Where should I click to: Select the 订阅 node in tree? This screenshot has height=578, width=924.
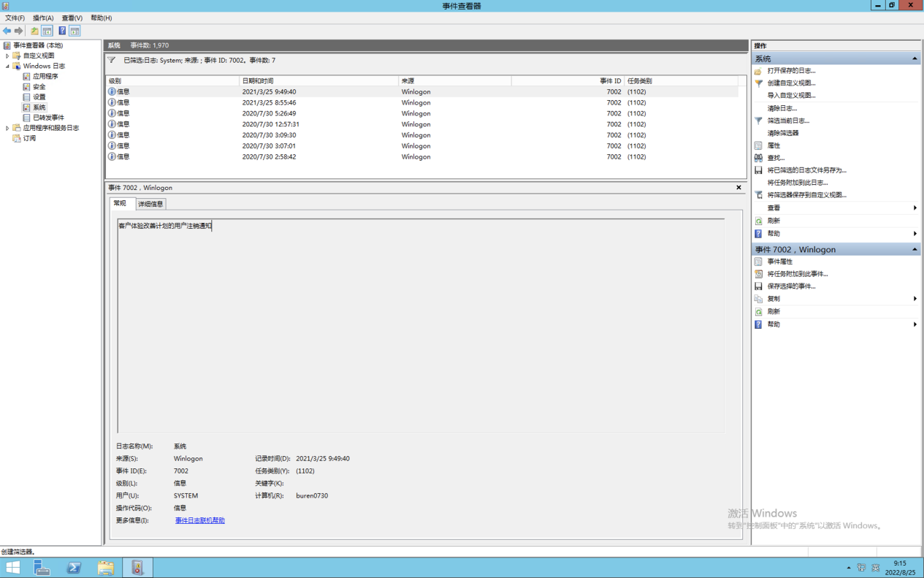29,138
